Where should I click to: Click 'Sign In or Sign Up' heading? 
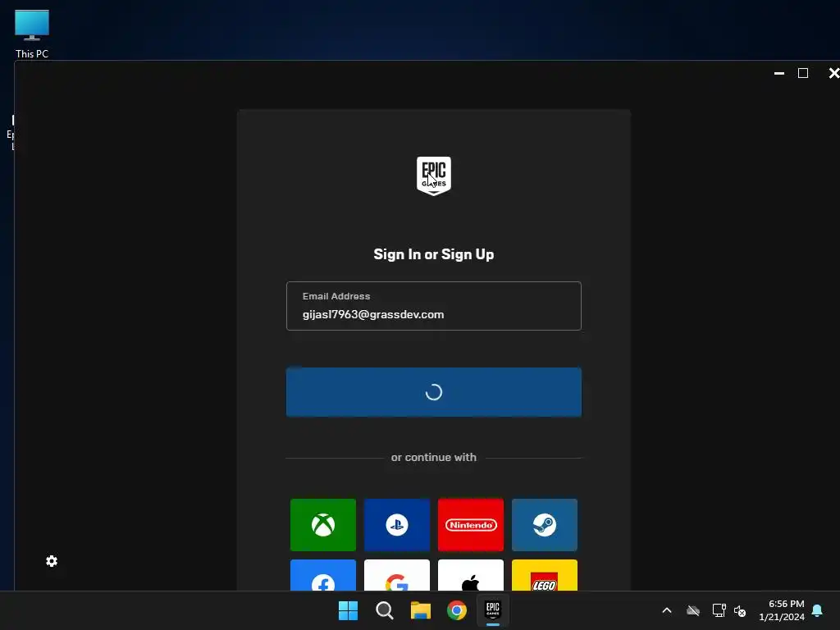[434, 254]
